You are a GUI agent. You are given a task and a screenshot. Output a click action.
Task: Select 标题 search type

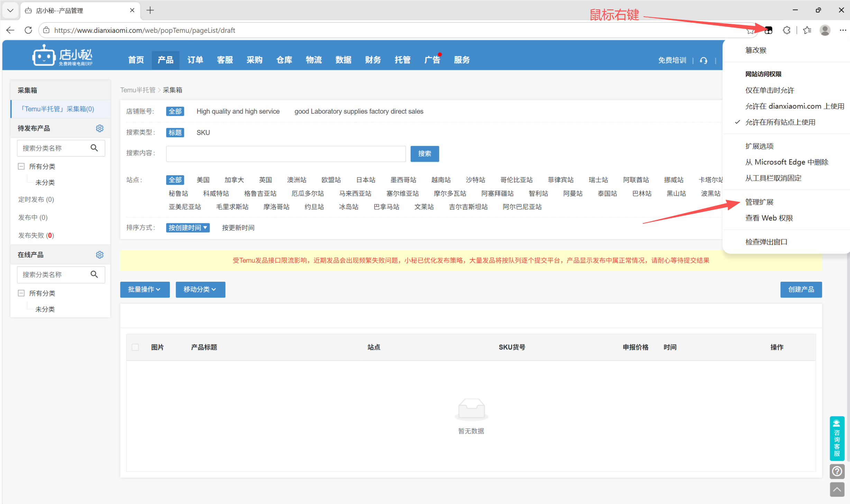(x=175, y=132)
